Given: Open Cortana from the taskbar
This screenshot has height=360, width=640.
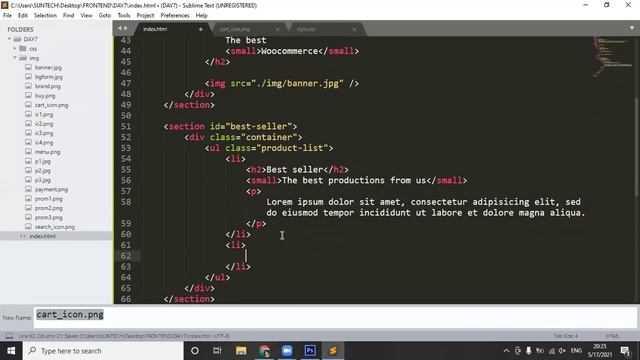Looking at the screenshot, I should tap(195, 351).
